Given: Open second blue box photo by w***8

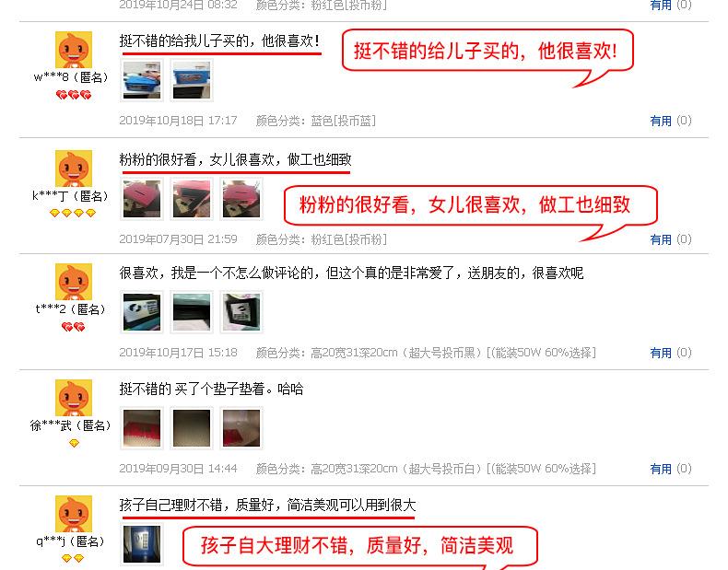Looking at the screenshot, I should [x=192, y=80].
